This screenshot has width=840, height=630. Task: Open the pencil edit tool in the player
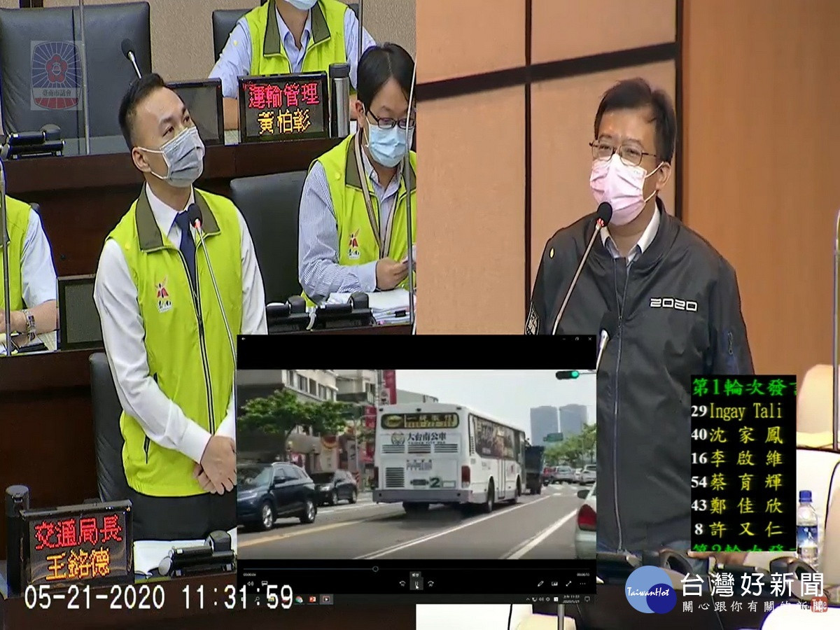[540, 582]
